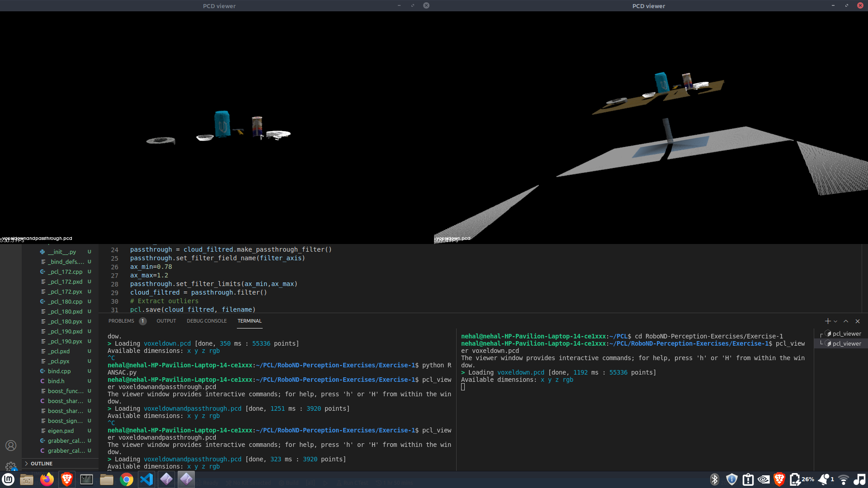Click the Bluetooth tray icon
The width and height of the screenshot is (868, 488).
tap(714, 479)
